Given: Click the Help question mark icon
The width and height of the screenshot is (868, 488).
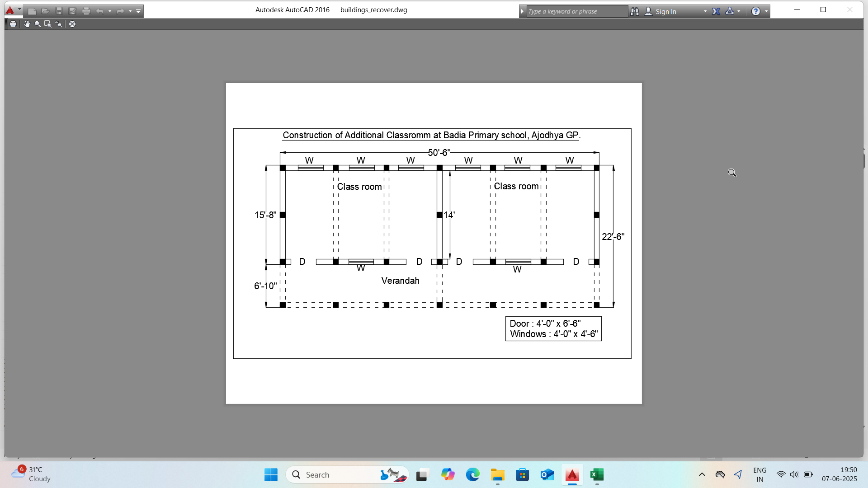Looking at the screenshot, I should point(755,11).
